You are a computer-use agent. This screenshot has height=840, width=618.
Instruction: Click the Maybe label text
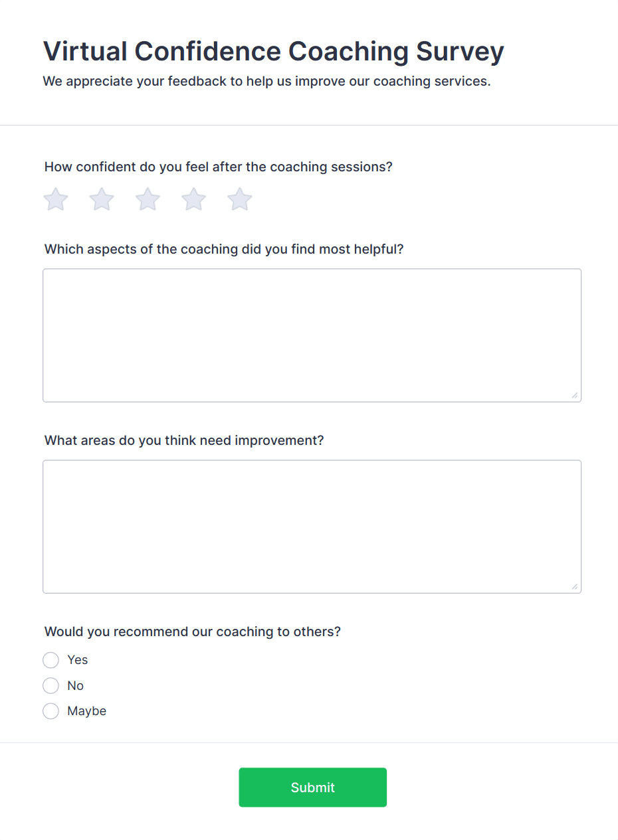pyautogui.click(x=86, y=711)
